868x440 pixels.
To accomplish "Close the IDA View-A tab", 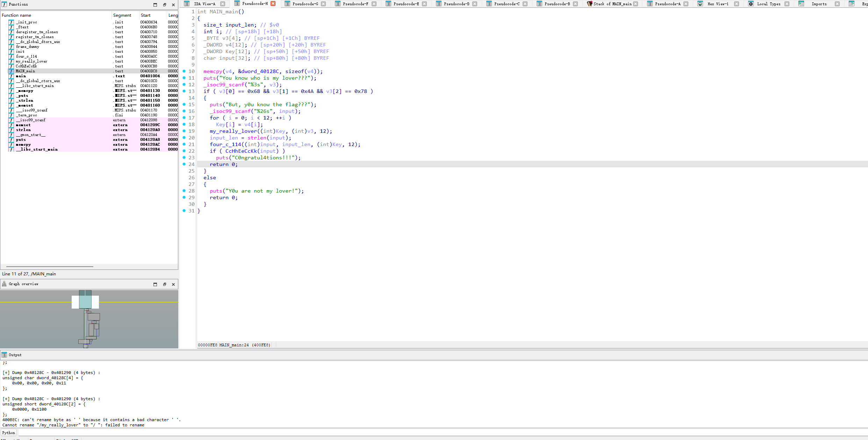I will pos(223,4).
